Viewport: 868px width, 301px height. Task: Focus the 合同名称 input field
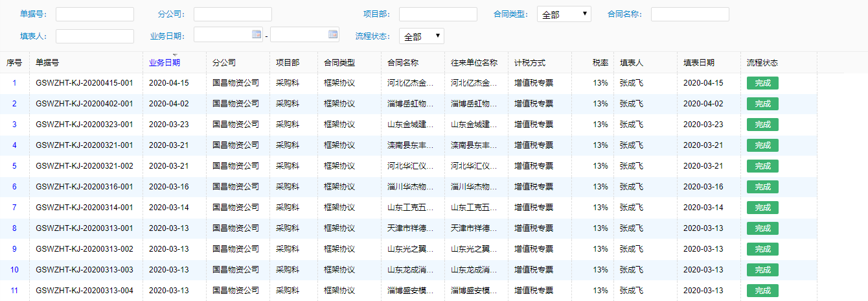pyautogui.click(x=690, y=14)
